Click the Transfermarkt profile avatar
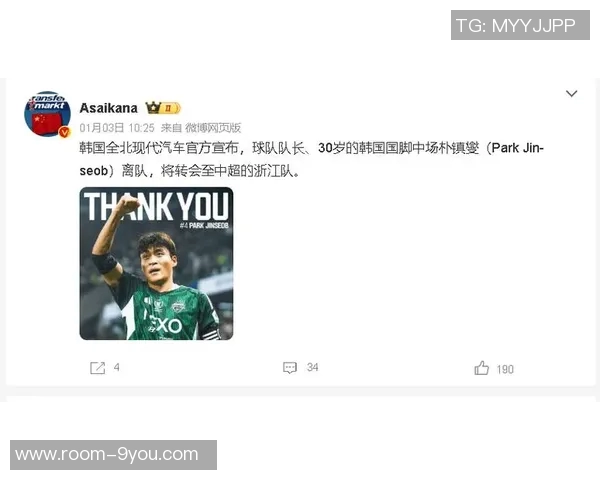Image resolution: width=600 pixels, height=480 pixels. (47, 114)
